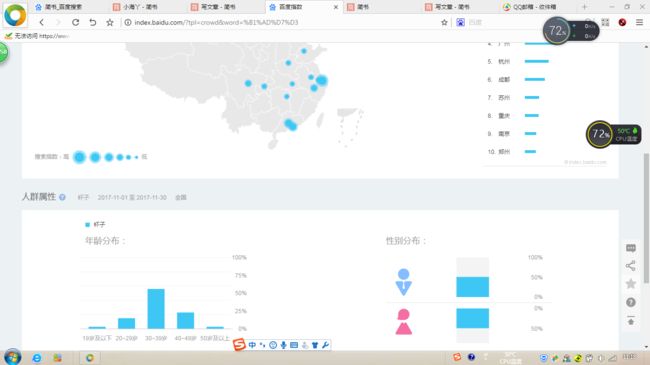
Task: Click the 苏州 row in city ranking
Action: coord(513,97)
